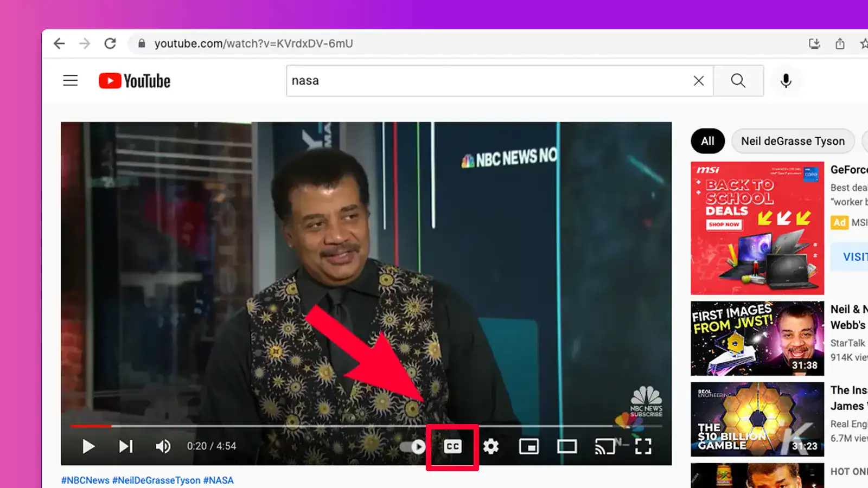The image size is (868, 488).
Task: Click the #NASA hashtag link
Action: point(219,480)
